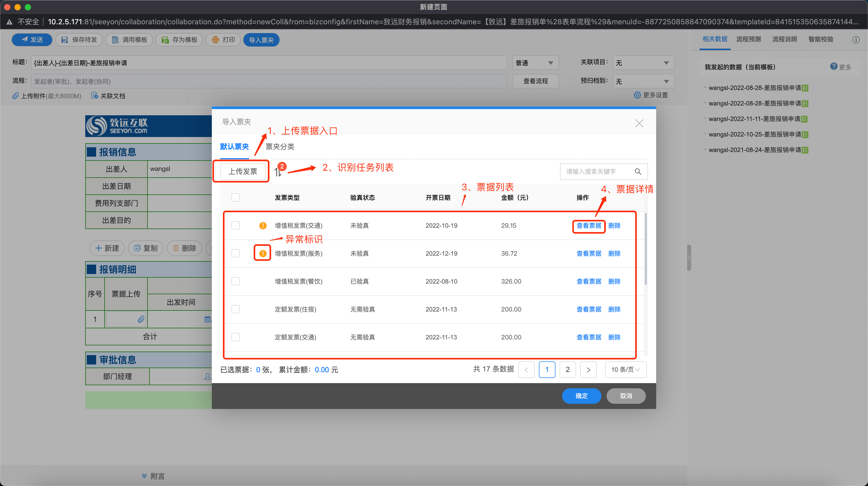This screenshot has width=868, height=486.
Task: Click 调用模板 template button
Action: point(129,40)
